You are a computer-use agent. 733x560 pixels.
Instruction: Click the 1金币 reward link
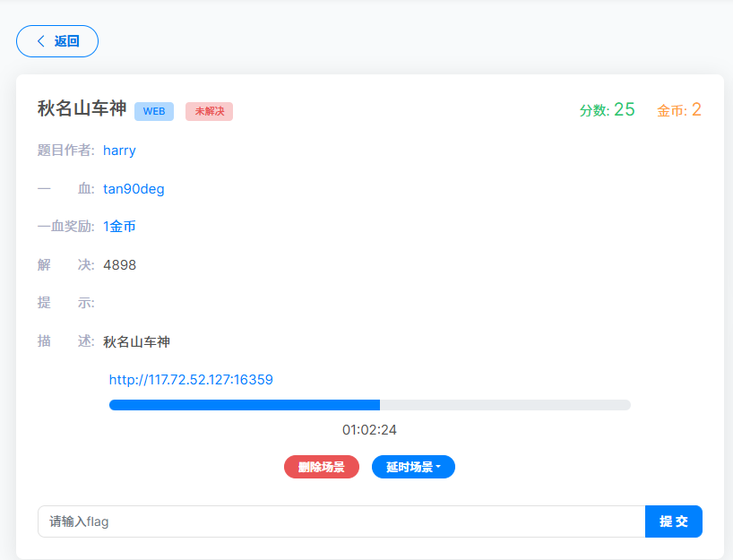click(119, 227)
